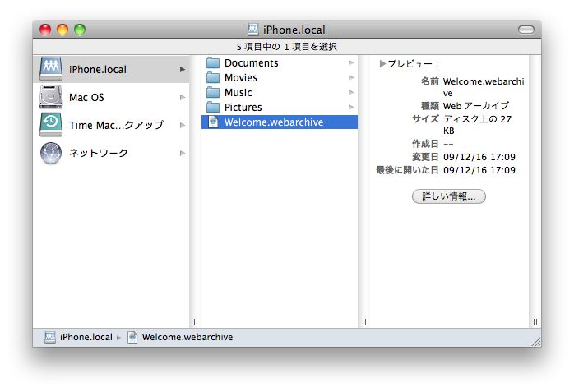Click Welcome.webarchive text in path bar
This screenshot has width=574, height=392.
pyautogui.click(x=187, y=337)
